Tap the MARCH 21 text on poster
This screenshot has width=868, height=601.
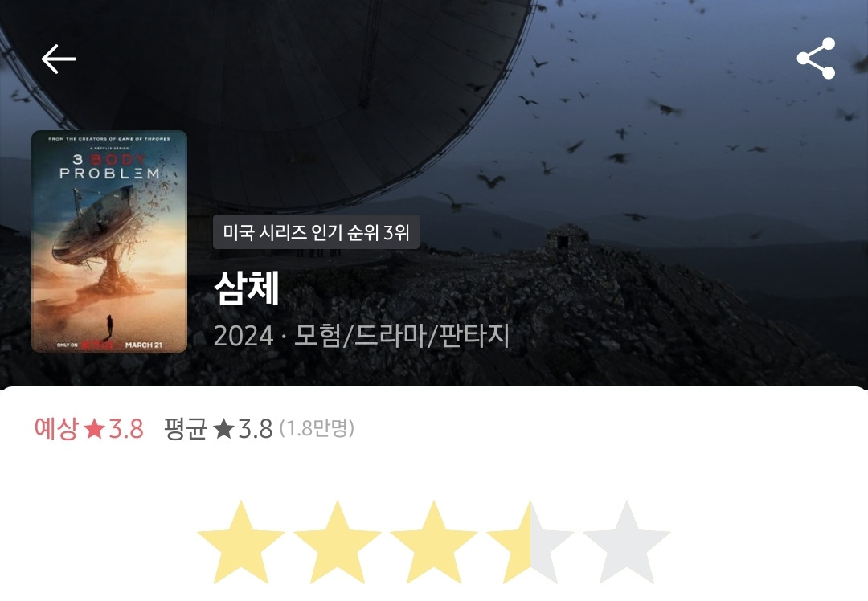[x=143, y=345]
